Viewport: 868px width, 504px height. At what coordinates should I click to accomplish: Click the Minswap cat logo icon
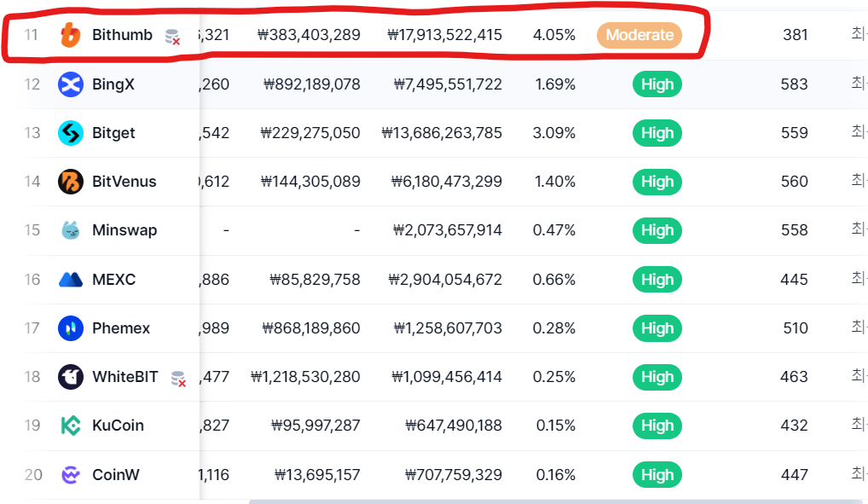coord(70,230)
